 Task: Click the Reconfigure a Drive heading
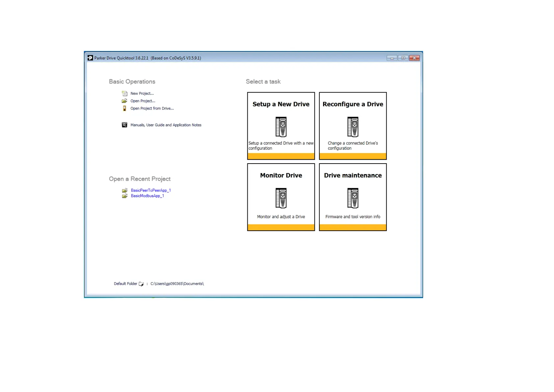tap(353, 104)
